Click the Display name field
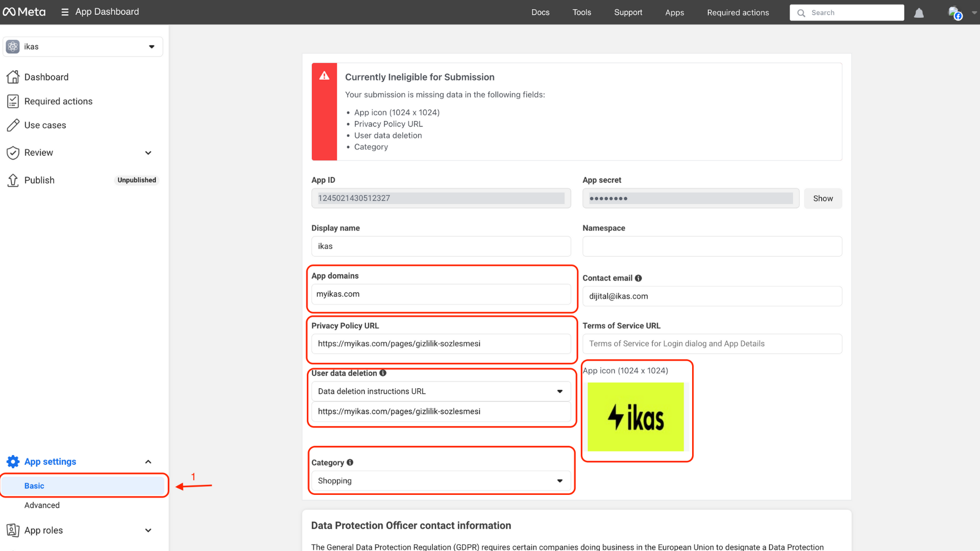 click(441, 246)
